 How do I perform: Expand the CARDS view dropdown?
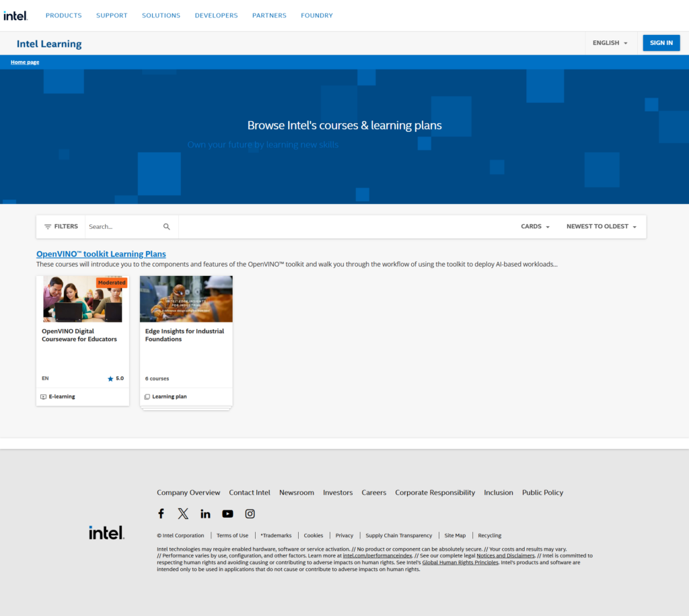(535, 227)
